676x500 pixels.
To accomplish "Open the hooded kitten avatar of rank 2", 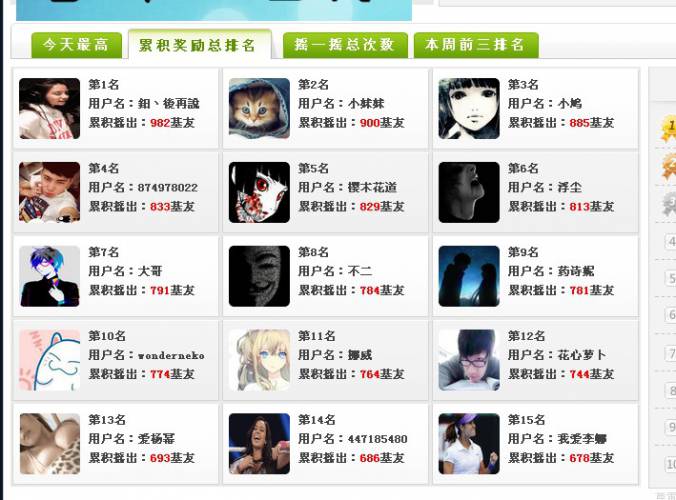I will coord(259,108).
